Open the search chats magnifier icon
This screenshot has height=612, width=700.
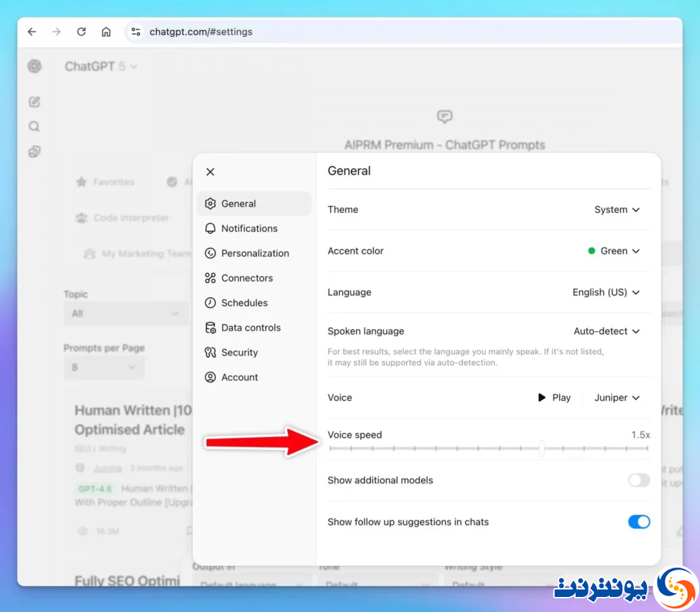point(34,126)
